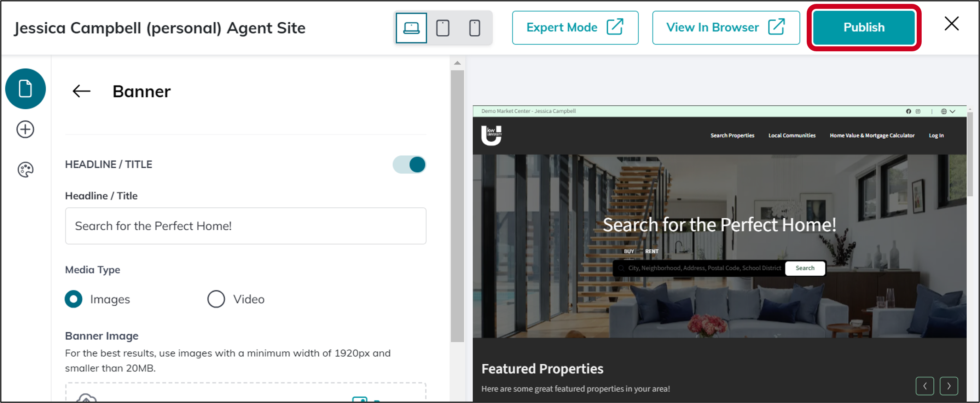Viewport: 980px width, 403px height.
Task: Click View In Browser
Action: tap(726, 27)
